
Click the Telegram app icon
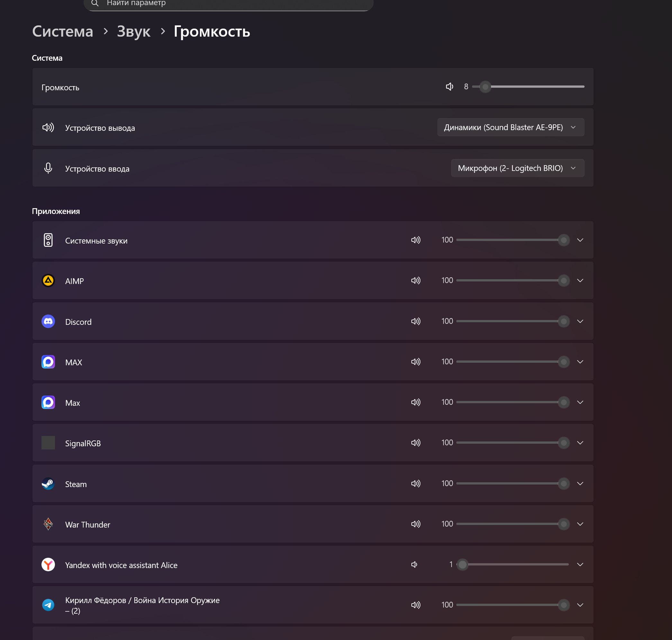point(48,605)
